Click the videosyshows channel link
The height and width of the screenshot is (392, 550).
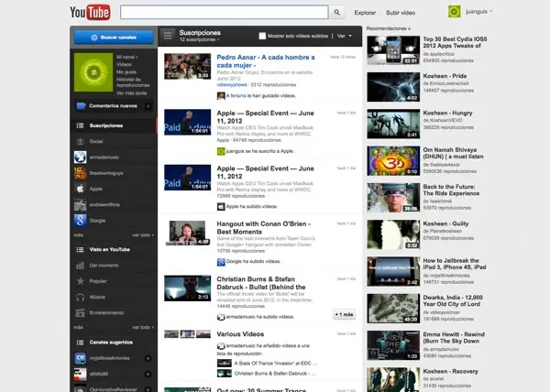click(x=232, y=85)
